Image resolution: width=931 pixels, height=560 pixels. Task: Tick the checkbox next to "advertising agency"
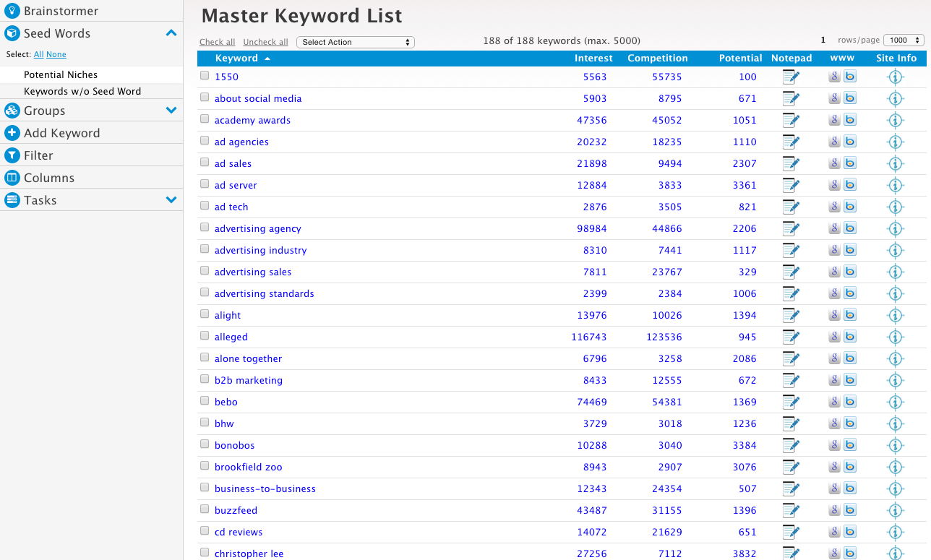(205, 228)
